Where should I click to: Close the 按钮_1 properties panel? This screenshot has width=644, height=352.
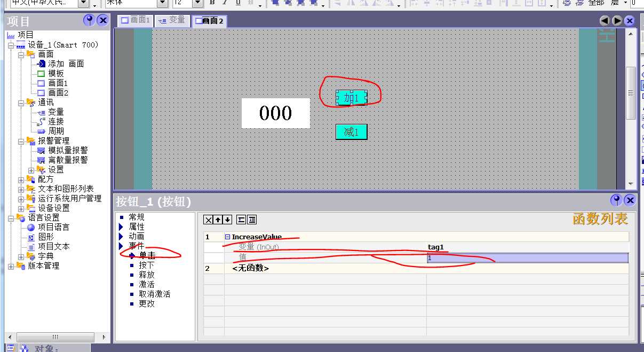pyautogui.click(x=630, y=200)
